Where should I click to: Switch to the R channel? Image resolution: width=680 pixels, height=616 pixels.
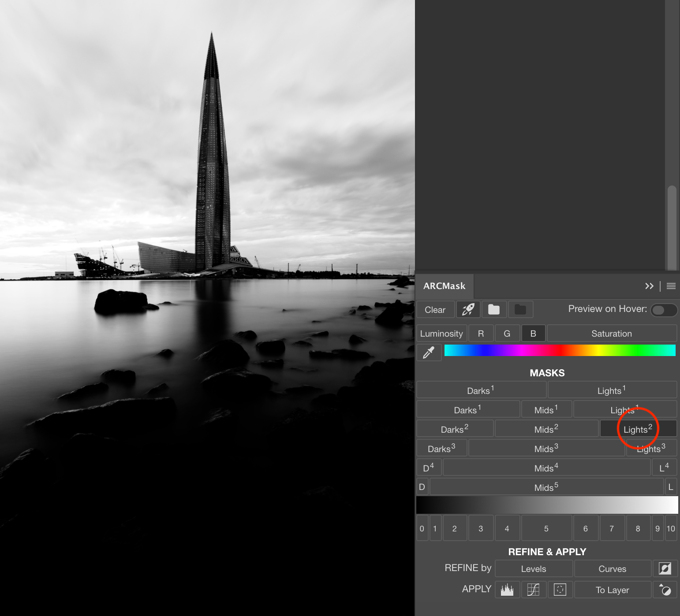[x=481, y=334]
